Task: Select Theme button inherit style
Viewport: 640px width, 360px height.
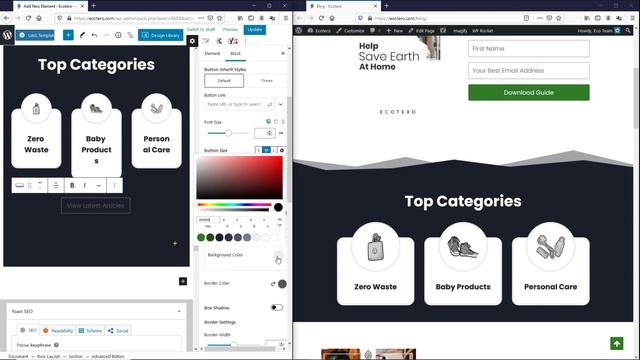Action: [267, 80]
